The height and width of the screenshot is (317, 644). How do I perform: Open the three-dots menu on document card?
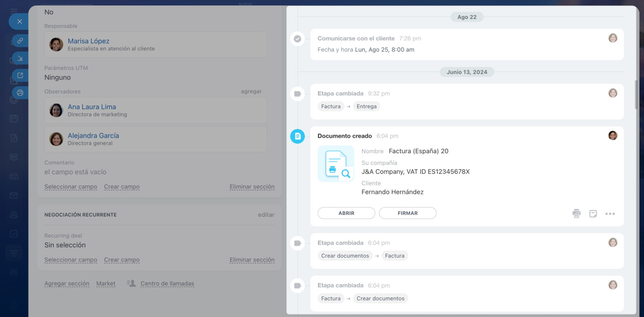[610, 214]
